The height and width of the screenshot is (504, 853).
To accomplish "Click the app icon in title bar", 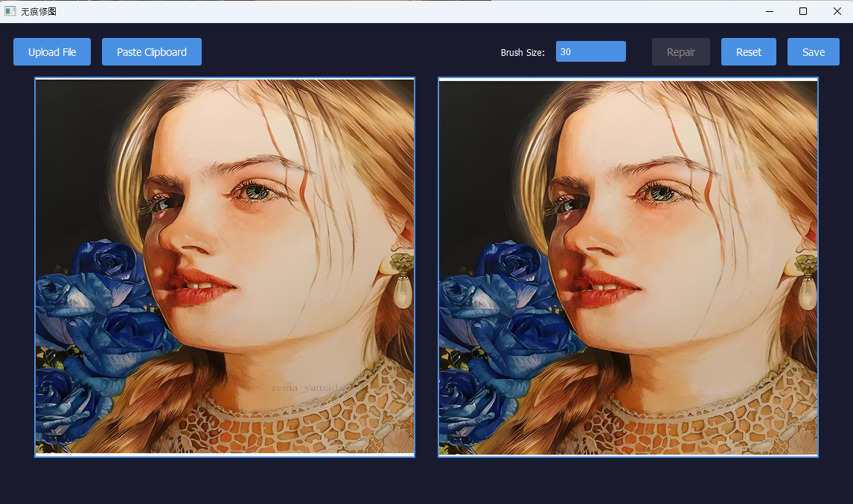I will 10,11.
